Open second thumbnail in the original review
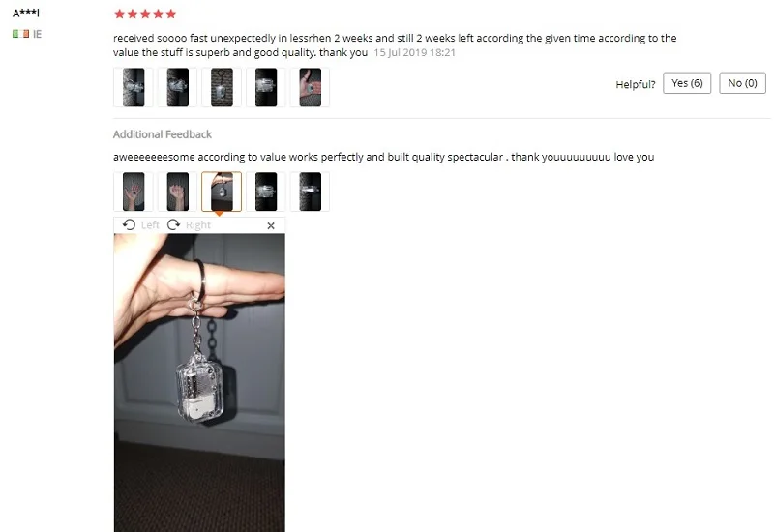Image resolution: width=774 pixels, height=532 pixels. pyautogui.click(x=178, y=87)
